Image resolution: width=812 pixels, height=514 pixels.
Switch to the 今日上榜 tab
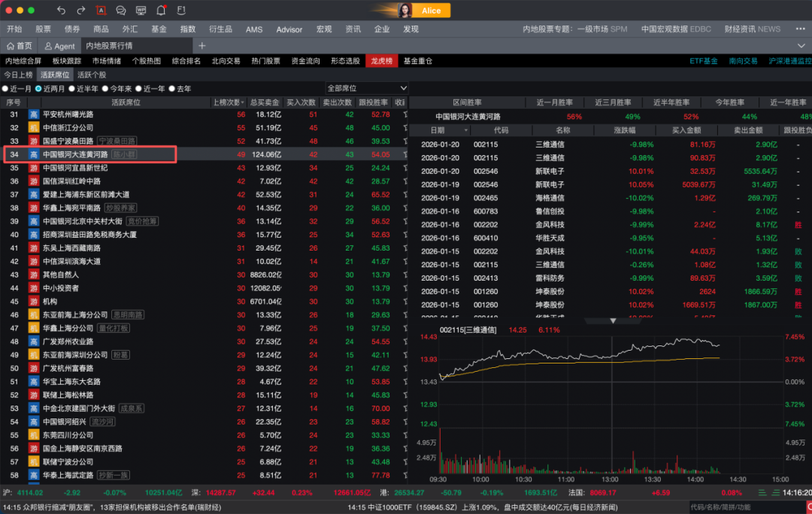[x=17, y=75]
